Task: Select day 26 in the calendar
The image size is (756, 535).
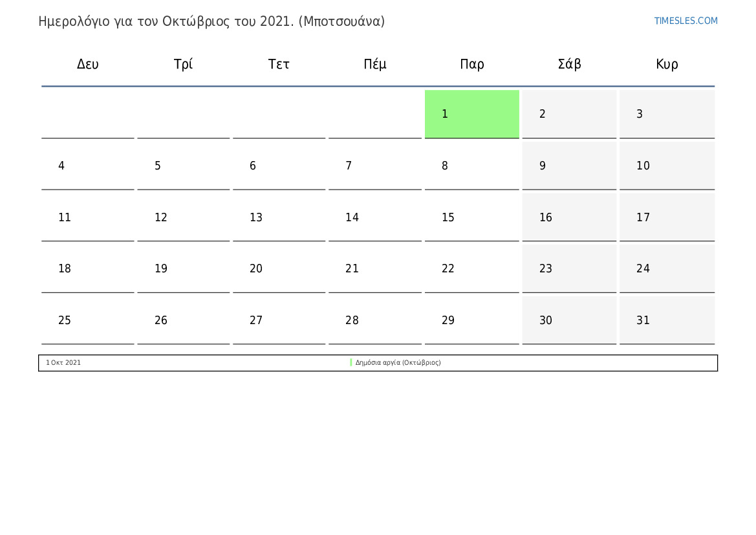Action: coord(183,320)
